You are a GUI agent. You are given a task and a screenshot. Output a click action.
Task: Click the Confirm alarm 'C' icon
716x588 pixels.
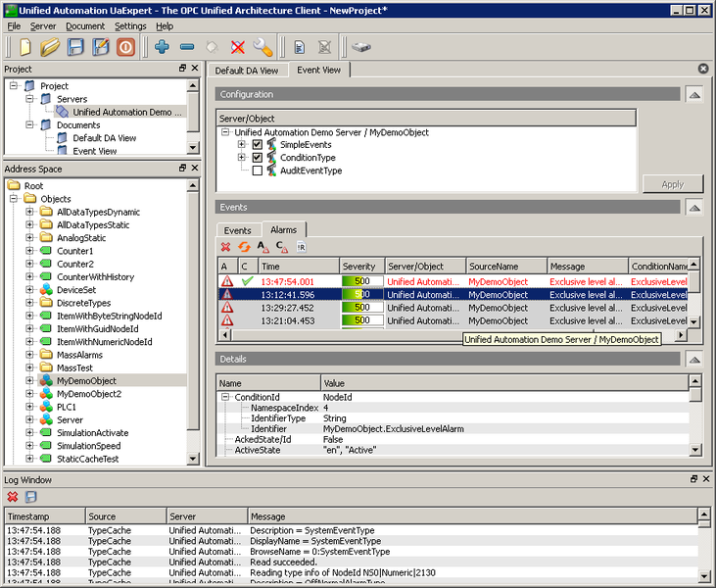282,247
